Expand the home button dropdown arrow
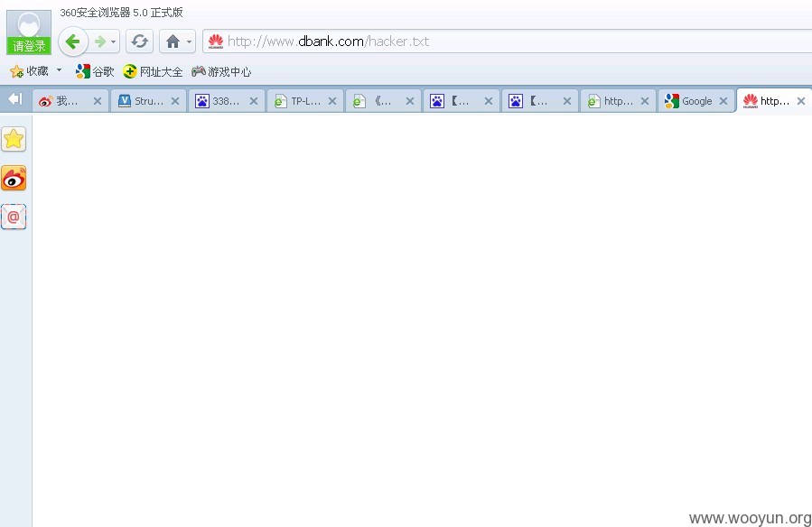The width and height of the screenshot is (812, 527). 189,42
